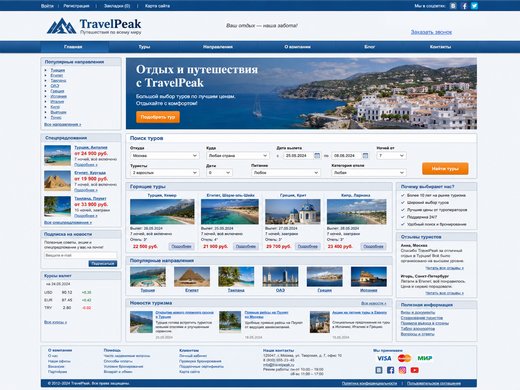Open the Карта сайта link in top bar
Screen dimensions: 520x390
(157, 6)
